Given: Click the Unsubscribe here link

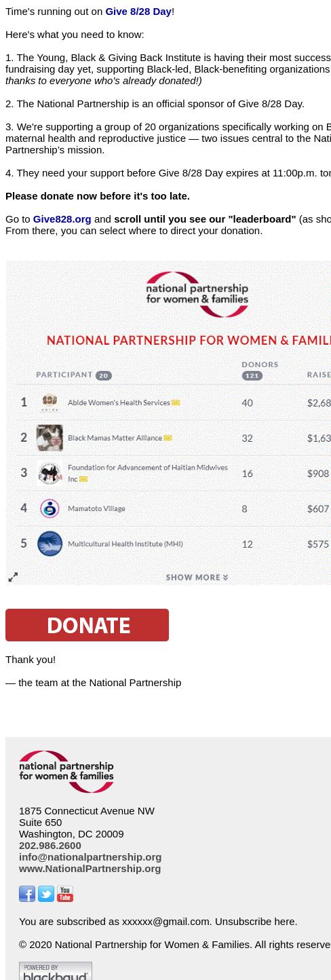Looking at the screenshot, I should [256, 921].
